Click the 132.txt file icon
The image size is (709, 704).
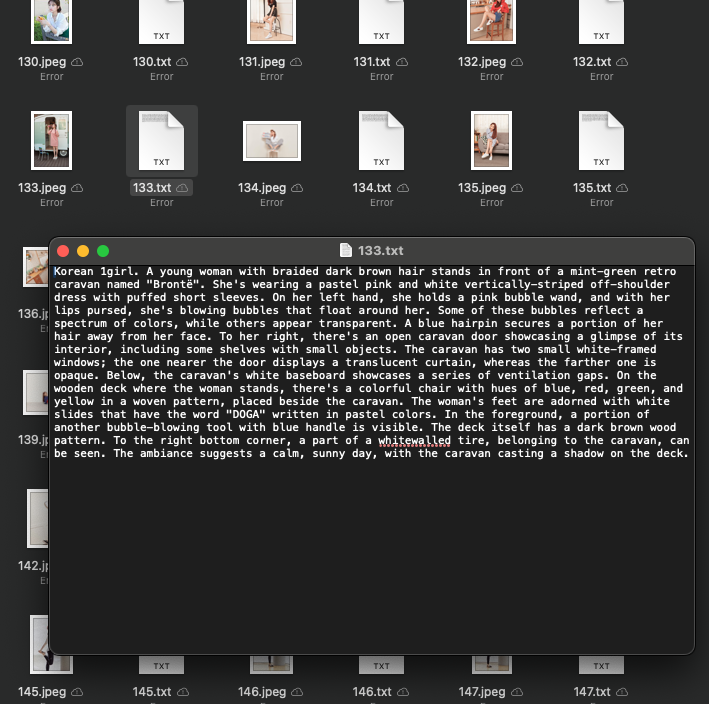tap(601, 22)
